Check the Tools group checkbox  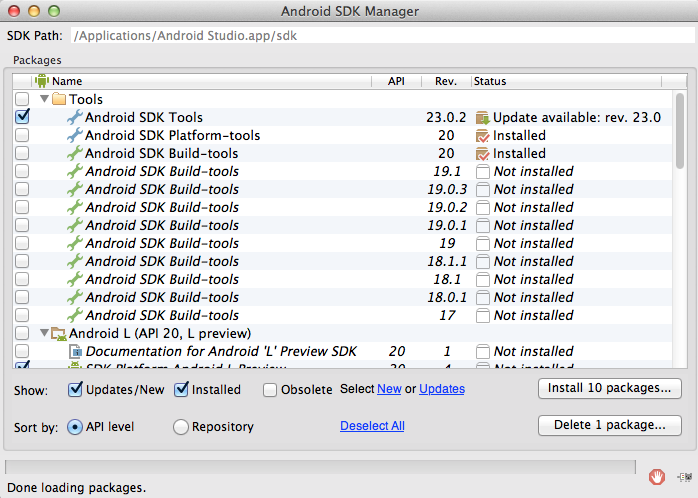[22, 99]
